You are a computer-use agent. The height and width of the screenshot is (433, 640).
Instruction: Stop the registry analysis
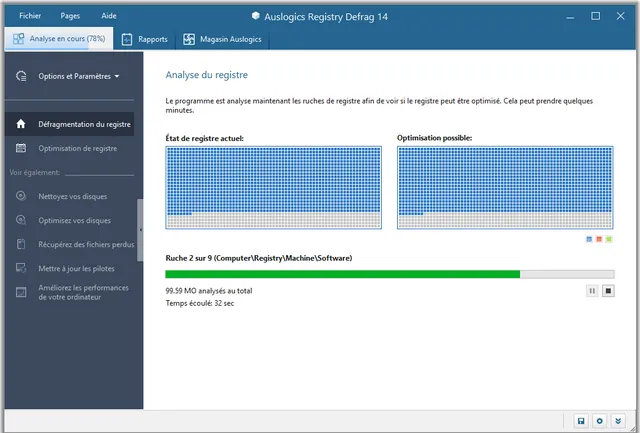[607, 291]
